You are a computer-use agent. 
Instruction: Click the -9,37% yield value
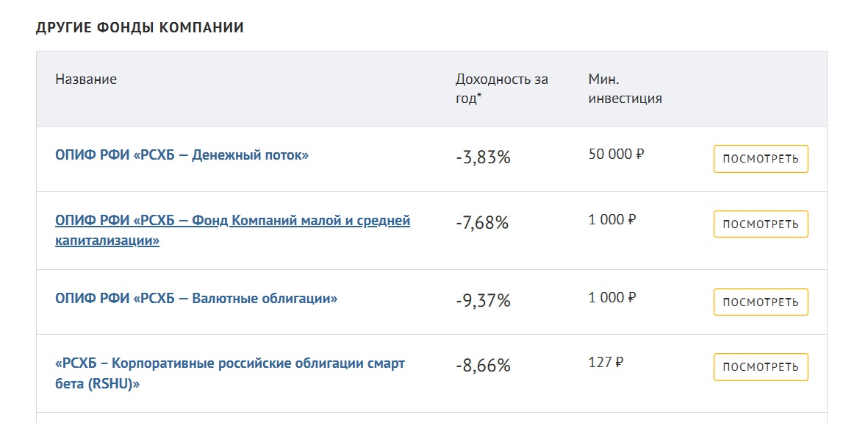coord(483,301)
